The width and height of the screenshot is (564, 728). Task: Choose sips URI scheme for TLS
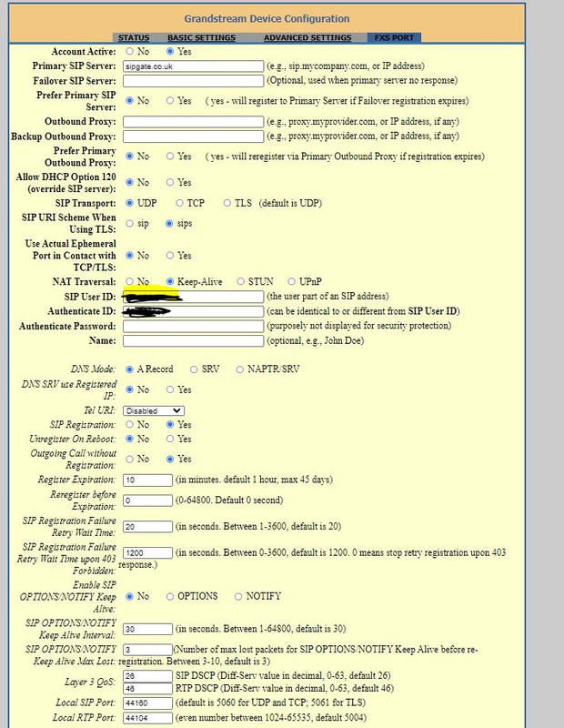click(170, 224)
